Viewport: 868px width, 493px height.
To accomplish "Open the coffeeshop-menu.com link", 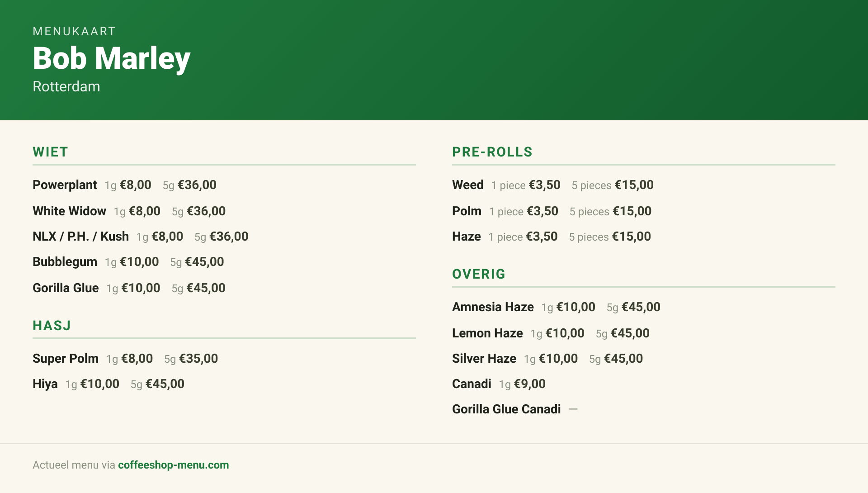I will tap(173, 465).
